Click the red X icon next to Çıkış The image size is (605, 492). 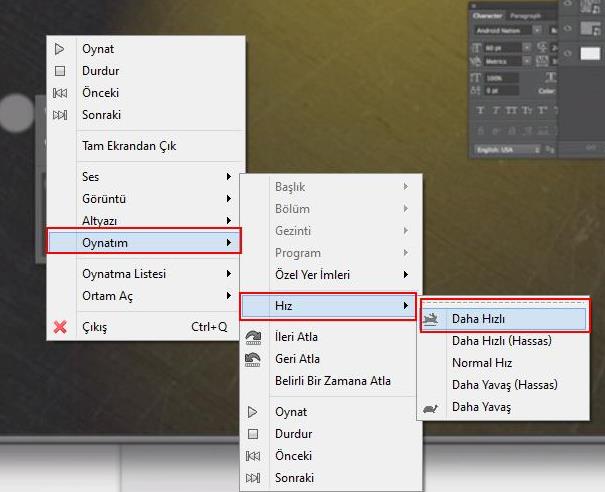click(x=60, y=327)
